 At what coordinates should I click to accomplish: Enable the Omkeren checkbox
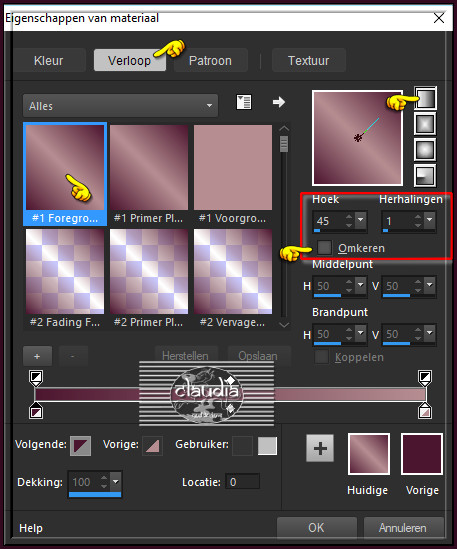[324, 248]
